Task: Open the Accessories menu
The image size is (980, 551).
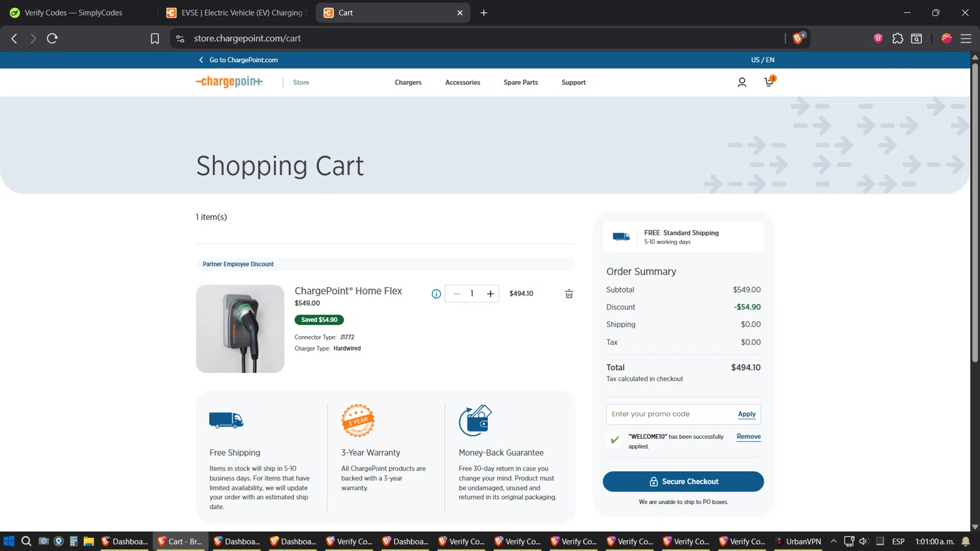Action: coord(463,82)
